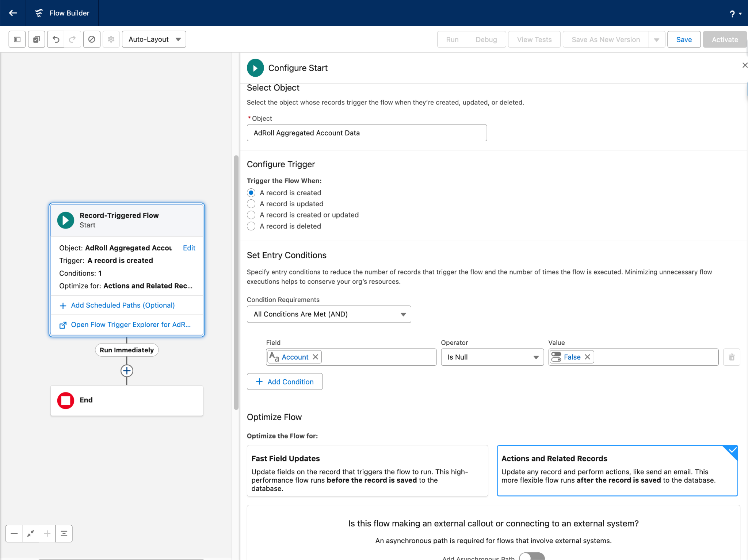Click the back arrow icon
Viewport: 748px width, 560px height.
point(13,13)
